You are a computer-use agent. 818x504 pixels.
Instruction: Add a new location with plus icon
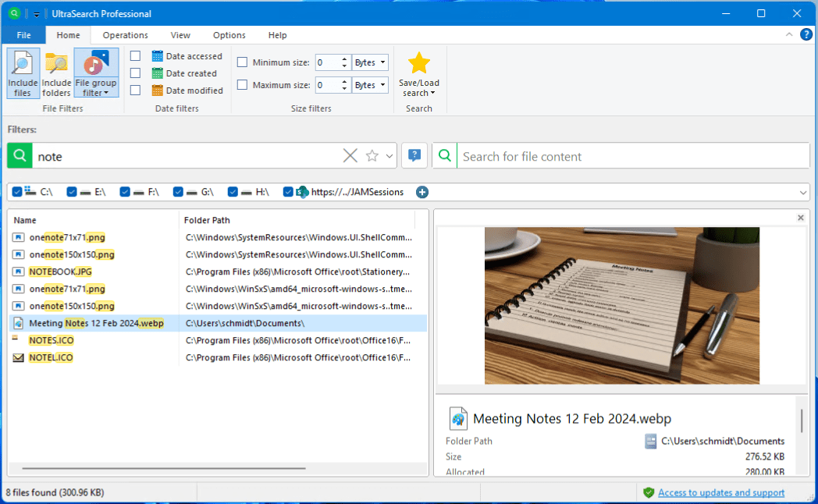click(x=422, y=192)
